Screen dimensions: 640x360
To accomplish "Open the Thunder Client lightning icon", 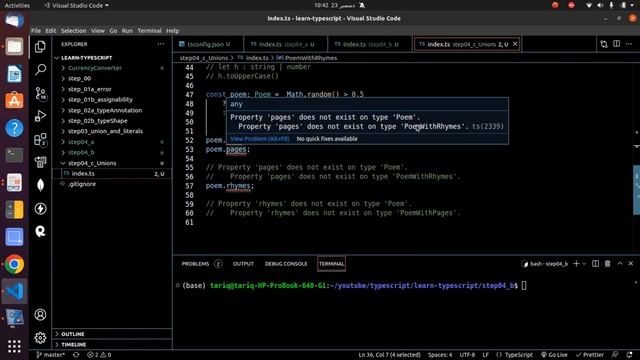I will [x=40, y=209].
